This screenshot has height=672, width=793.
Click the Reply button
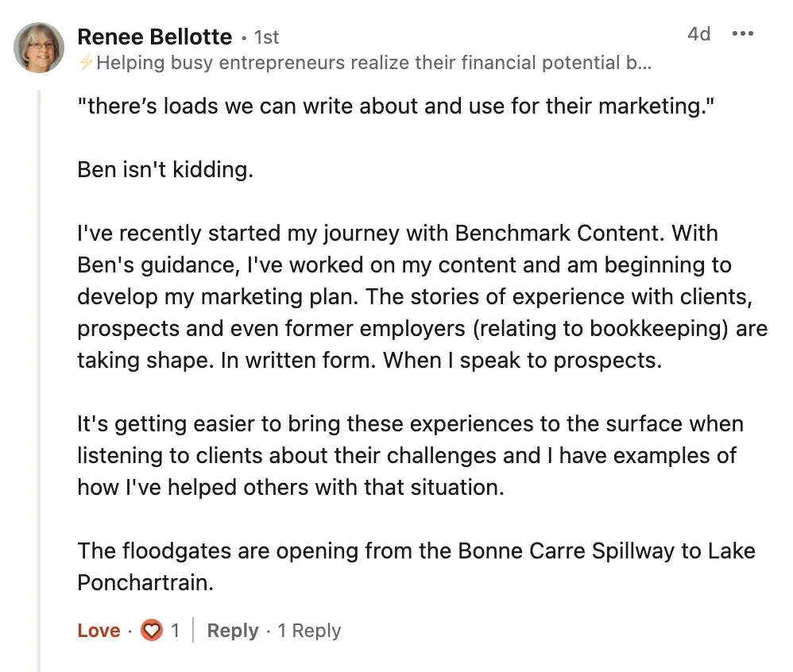click(233, 631)
